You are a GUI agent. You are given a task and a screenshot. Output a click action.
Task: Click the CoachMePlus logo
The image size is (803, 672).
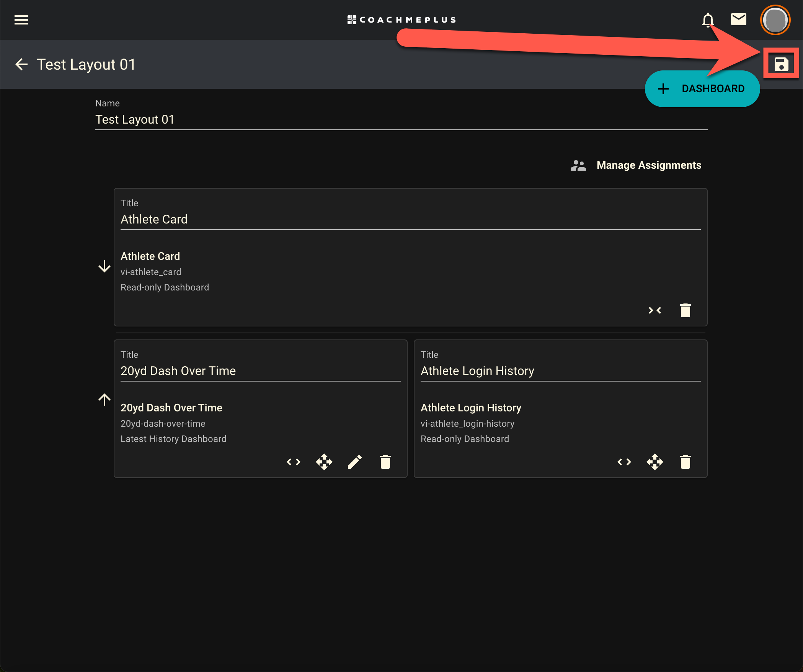pyautogui.click(x=401, y=20)
